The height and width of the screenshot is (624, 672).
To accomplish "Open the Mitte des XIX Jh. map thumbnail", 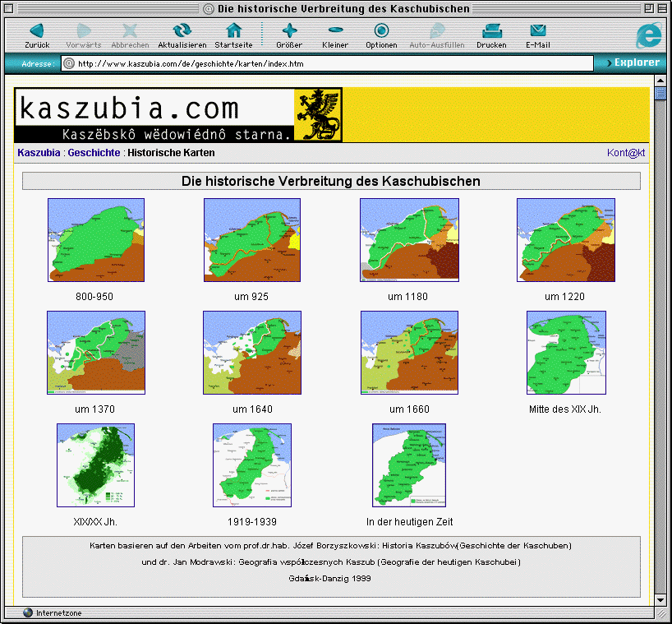I will coord(566,353).
